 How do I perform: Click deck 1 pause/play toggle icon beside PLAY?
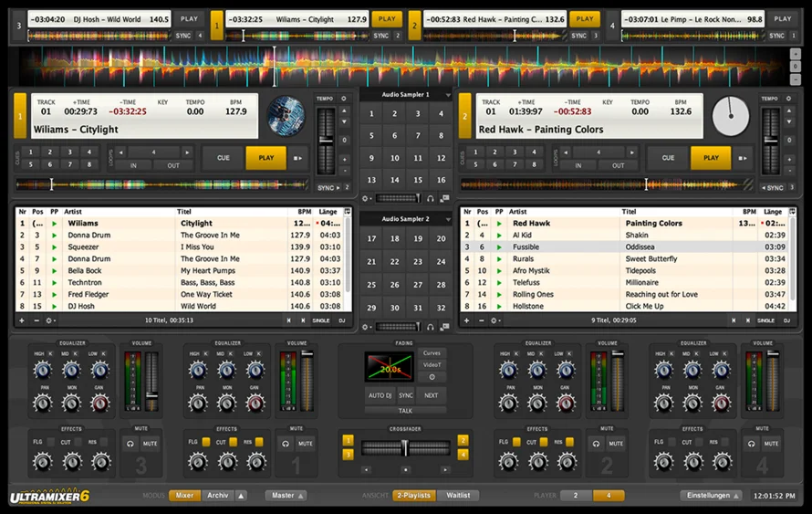pos(297,158)
